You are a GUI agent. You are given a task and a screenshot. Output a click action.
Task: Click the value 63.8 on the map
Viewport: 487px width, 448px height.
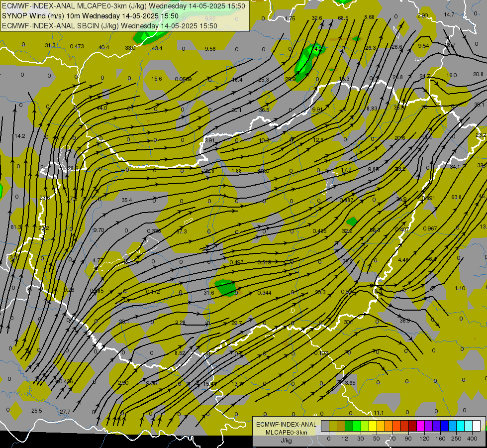456,197
